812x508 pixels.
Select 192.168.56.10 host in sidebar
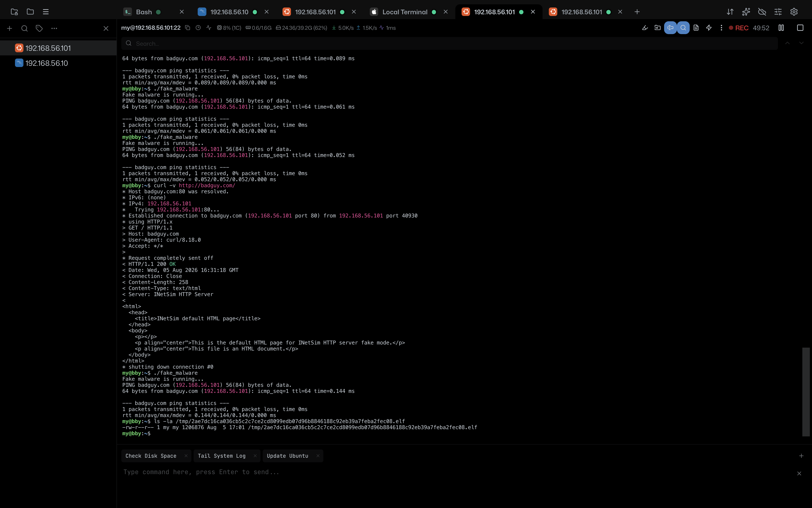[x=58, y=63]
